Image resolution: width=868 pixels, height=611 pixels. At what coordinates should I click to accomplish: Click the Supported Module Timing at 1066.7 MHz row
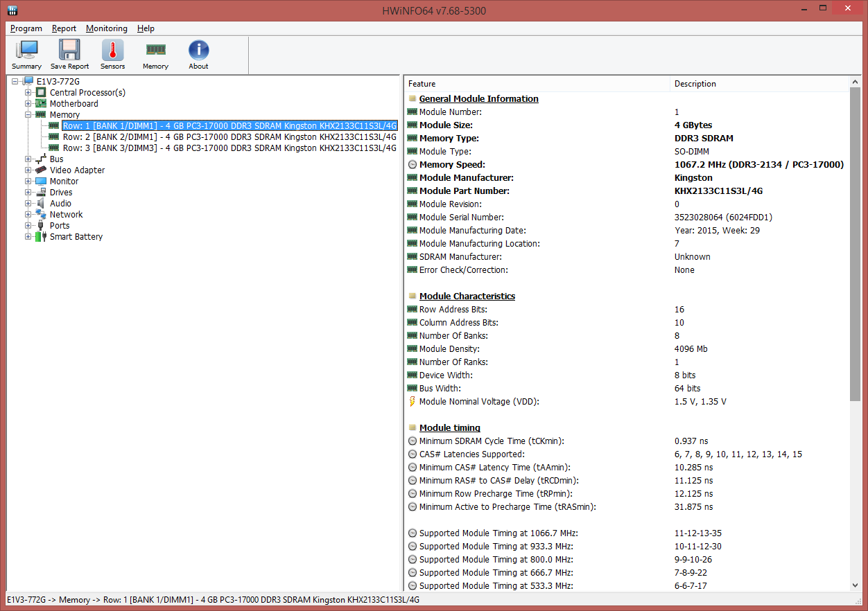[627, 533]
